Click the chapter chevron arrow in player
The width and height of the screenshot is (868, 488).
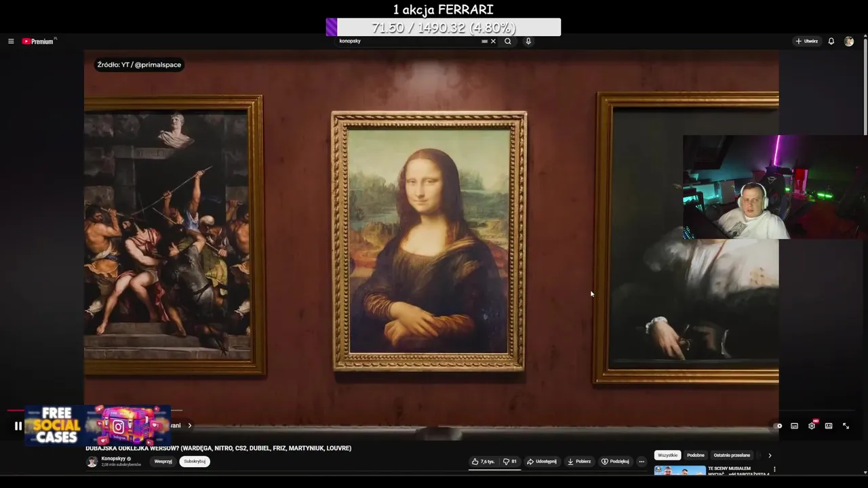point(190,426)
